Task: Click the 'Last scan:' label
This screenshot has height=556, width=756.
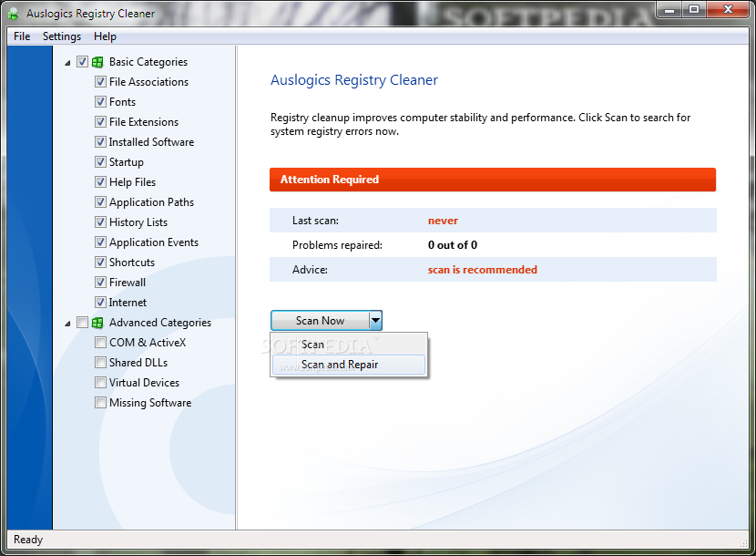Action: [315, 221]
